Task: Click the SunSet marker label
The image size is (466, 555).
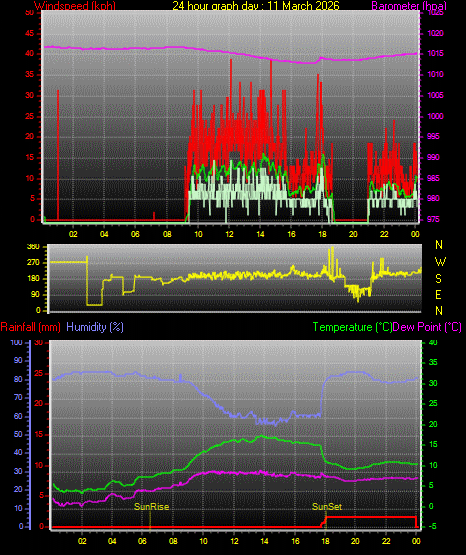Action: tap(327, 507)
